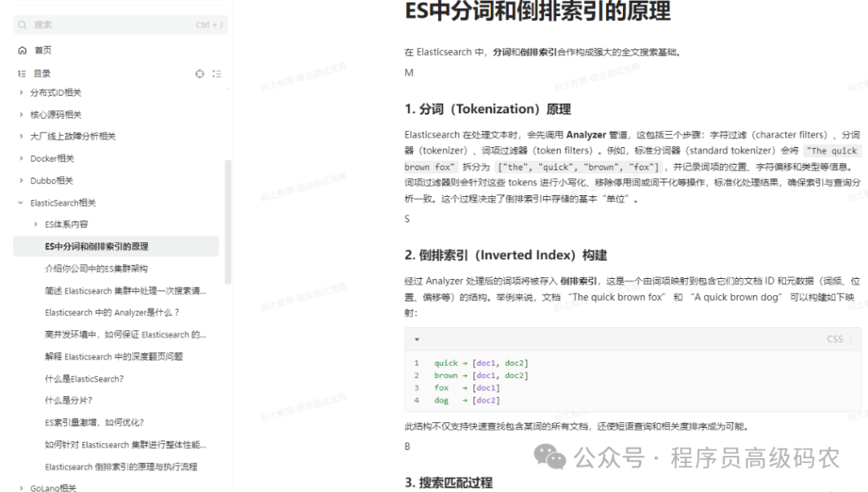Click the dropdown arrow on the code block
868x492 pixels.
click(417, 339)
